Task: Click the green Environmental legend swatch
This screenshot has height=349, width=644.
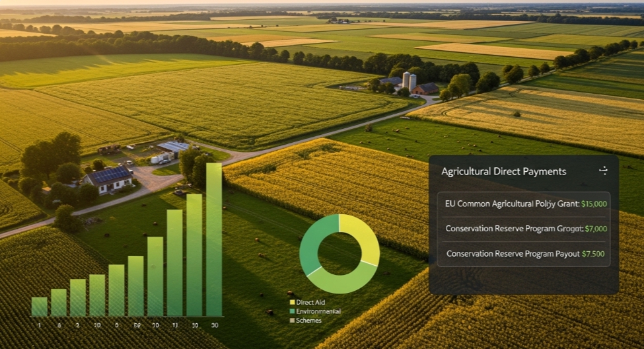Action: [x=292, y=311]
